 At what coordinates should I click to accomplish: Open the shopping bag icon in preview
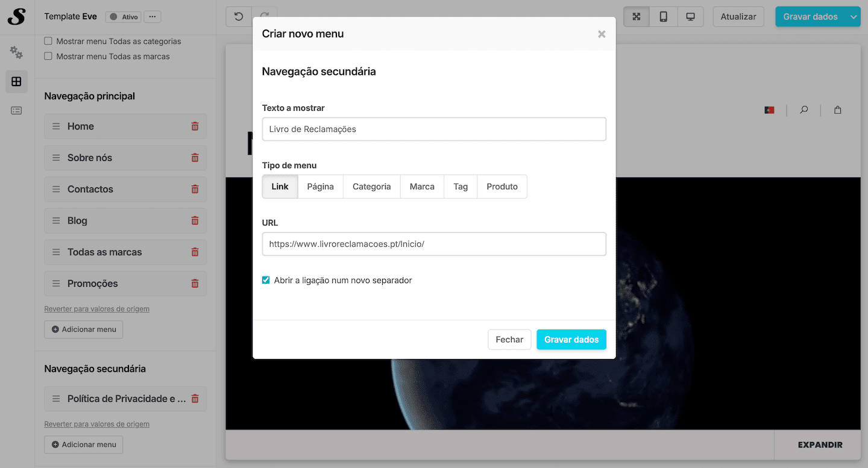pos(837,110)
